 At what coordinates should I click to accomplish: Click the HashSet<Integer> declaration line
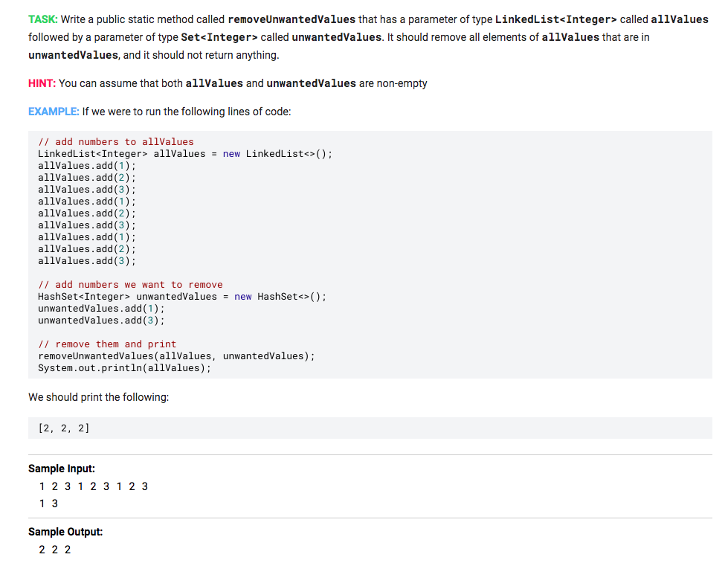pyautogui.click(x=181, y=296)
